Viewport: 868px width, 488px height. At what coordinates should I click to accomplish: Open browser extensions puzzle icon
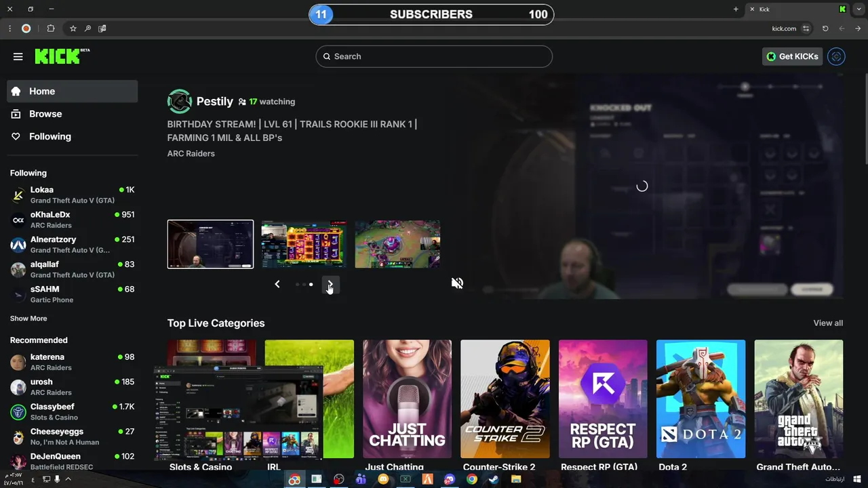coord(51,28)
